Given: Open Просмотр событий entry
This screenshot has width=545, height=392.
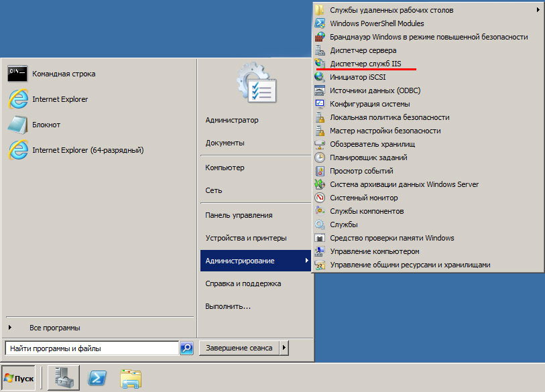Looking at the screenshot, I should pos(361,171).
